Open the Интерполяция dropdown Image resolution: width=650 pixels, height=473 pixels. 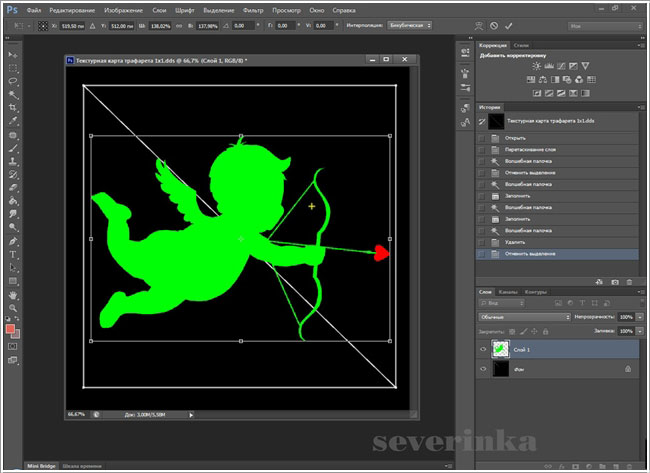[x=409, y=24]
